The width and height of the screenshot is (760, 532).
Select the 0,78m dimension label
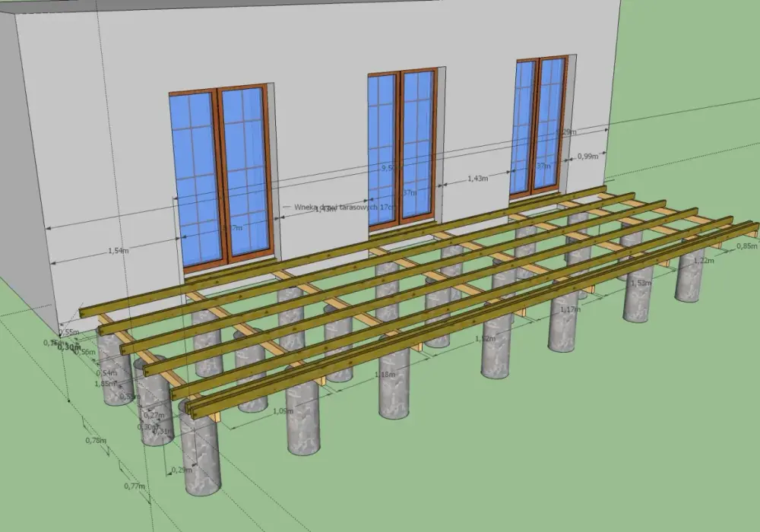point(96,441)
